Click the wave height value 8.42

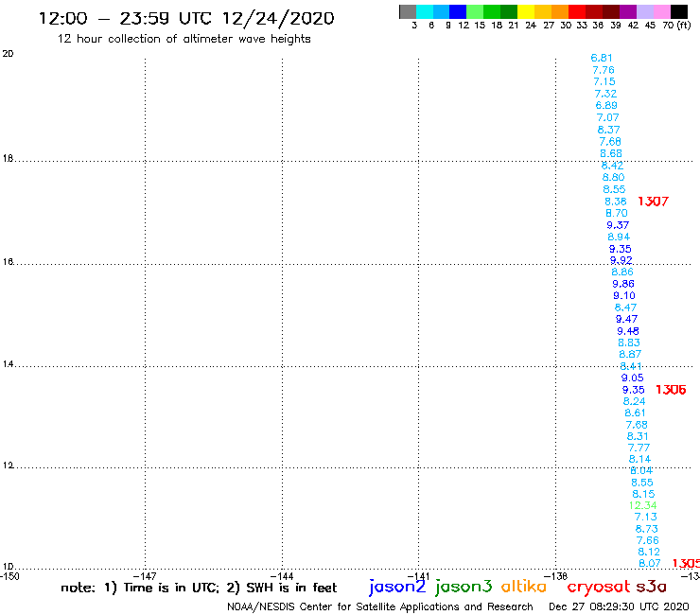point(612,166)
